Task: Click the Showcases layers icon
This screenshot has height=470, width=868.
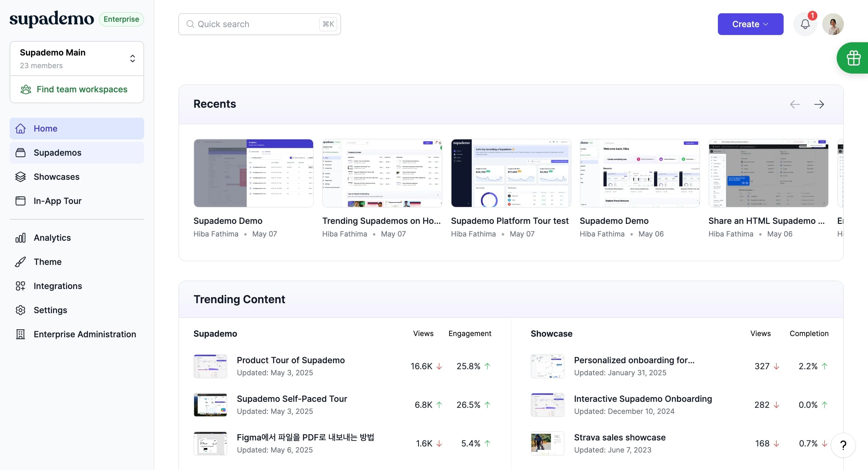Action: point(20,177)
